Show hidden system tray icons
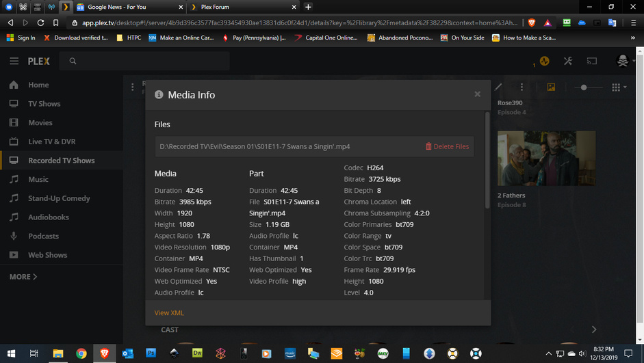644x363 pixels. pos(548,353)
